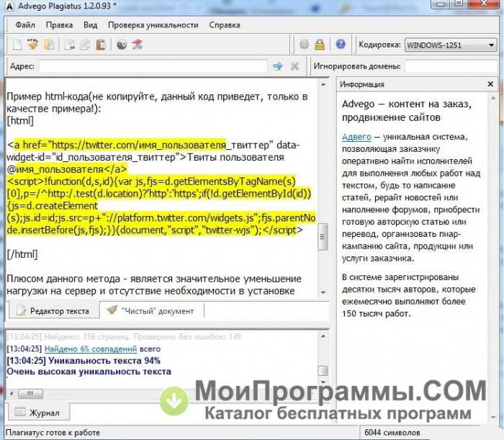Click the gray X stop icon

pos(294,66)
